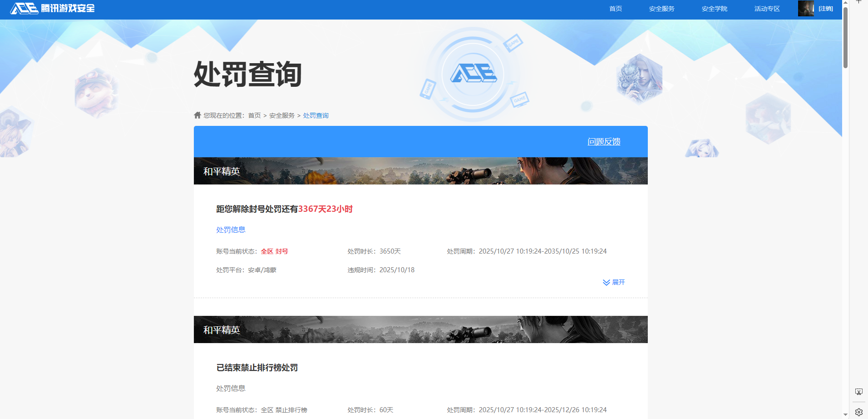The height and width of the screenshot is (419, 868).
Task: Expand details with the 展开 chevron
Action: coord(614,282)
